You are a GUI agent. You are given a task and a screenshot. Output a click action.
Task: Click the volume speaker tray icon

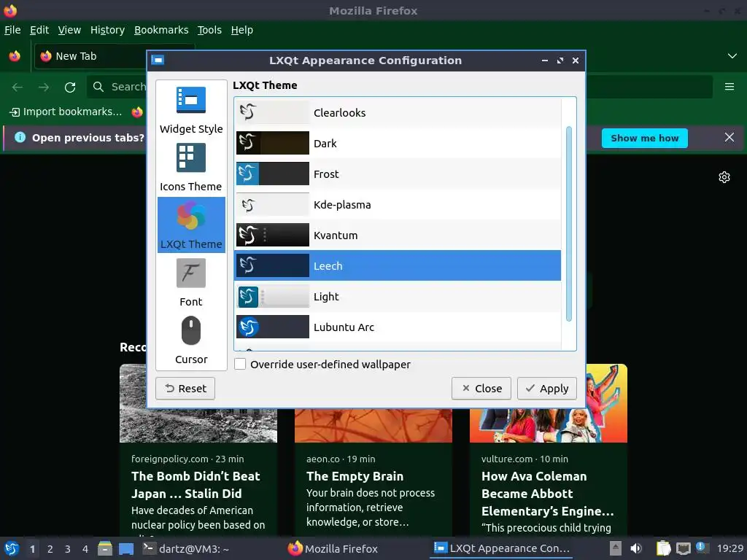click(636, 548)
